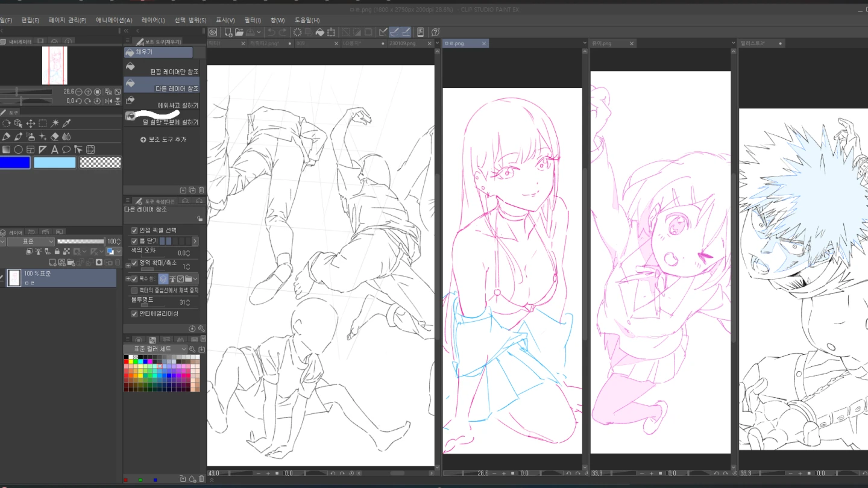
Task: Expand 영역 확대/축소 plus expander
Action: [128, 266]
